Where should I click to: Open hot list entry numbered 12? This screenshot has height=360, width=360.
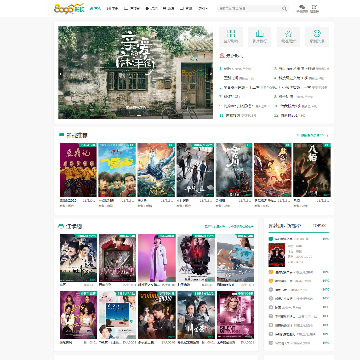(290, 115)
